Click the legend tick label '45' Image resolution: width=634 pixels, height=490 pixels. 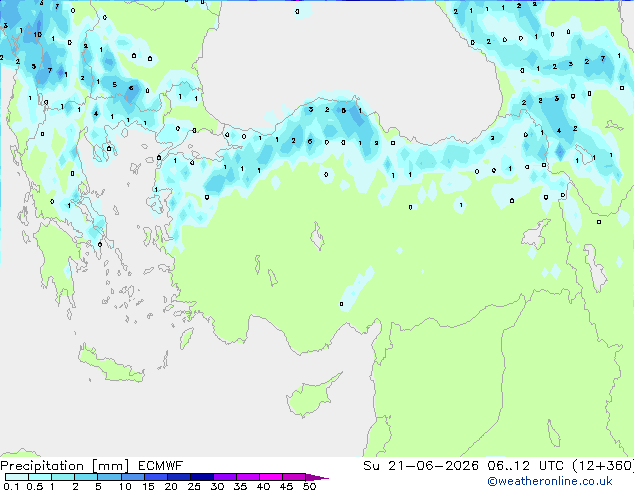coord(286,486)
